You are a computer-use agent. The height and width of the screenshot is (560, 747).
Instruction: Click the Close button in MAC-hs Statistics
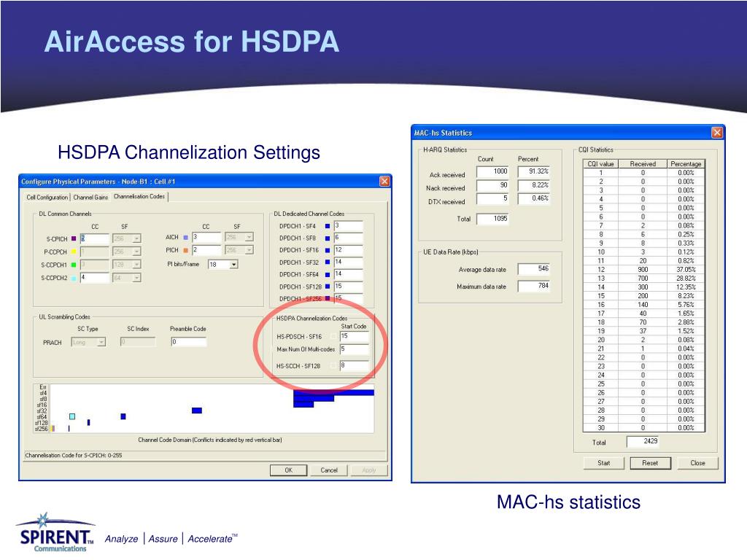point(697,463)
